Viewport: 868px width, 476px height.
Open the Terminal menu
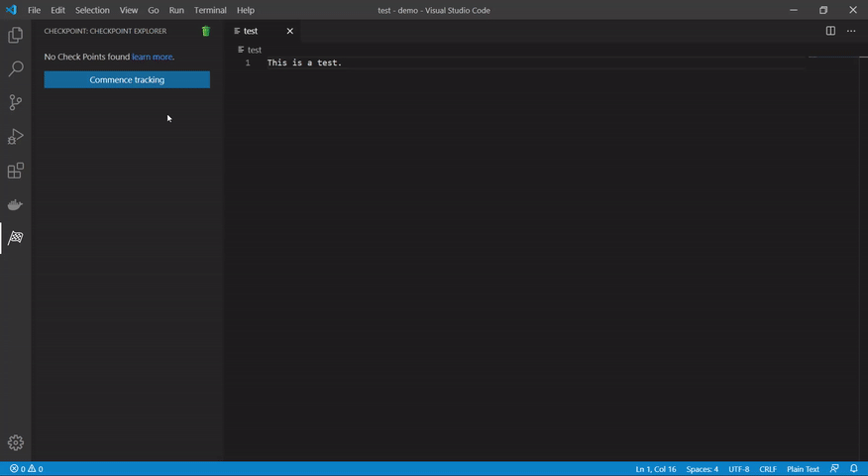[x=210, y=10]
